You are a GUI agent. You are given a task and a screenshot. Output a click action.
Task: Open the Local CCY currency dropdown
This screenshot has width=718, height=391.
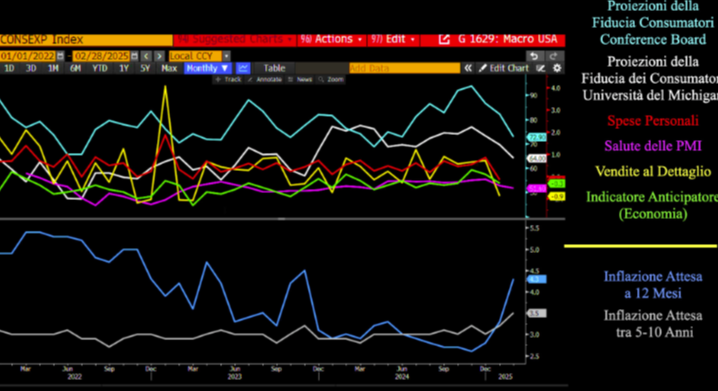pyautogui.click(x=199, y=56)
